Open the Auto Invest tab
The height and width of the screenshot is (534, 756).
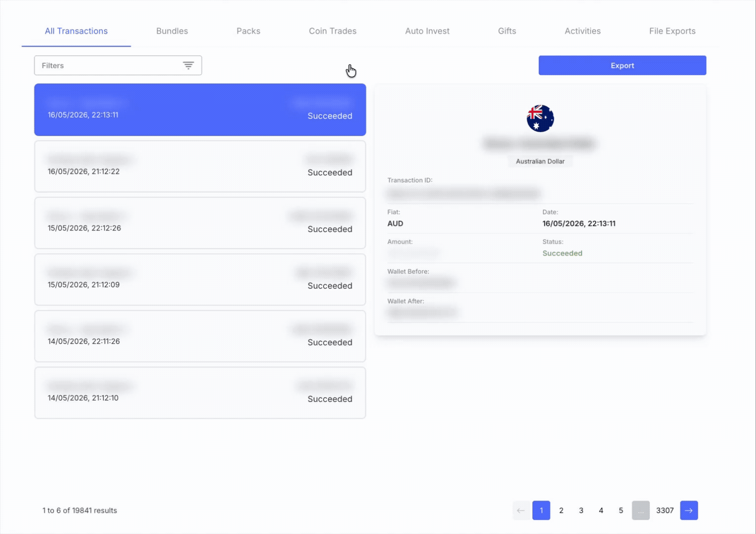(427, 31)
